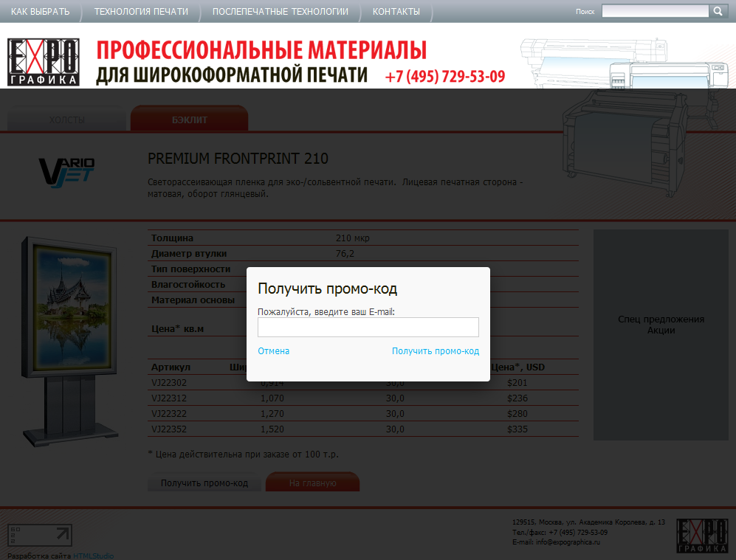Click the Expo Grafika logo in footer

pos(702,536)
